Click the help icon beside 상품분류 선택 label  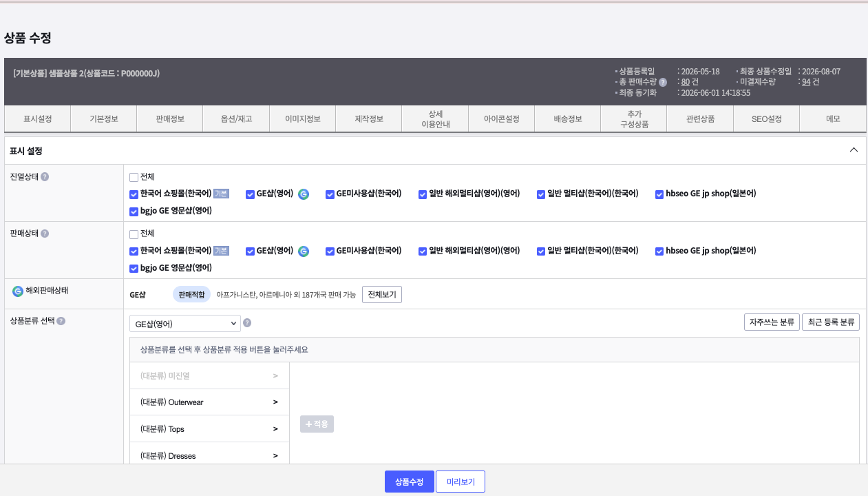61,321
